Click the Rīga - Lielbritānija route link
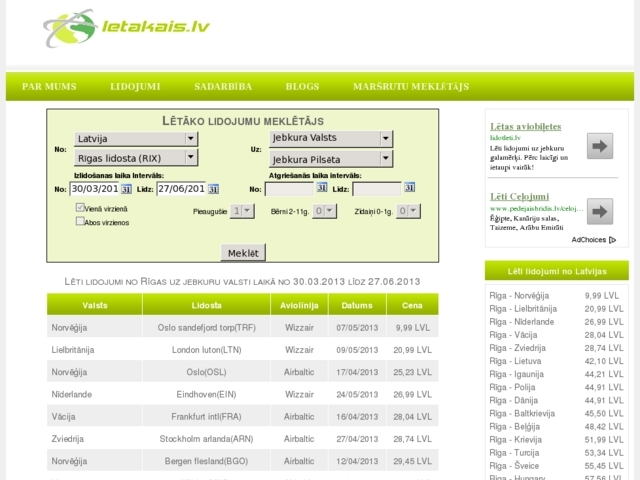The height and width of the screenshot is (480, 640). tap(523, 309)
